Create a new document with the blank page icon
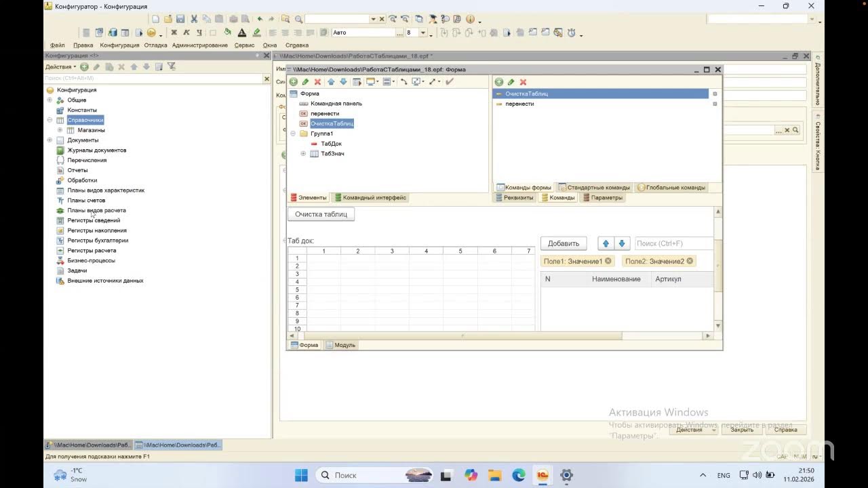 [x=156, y=19]
